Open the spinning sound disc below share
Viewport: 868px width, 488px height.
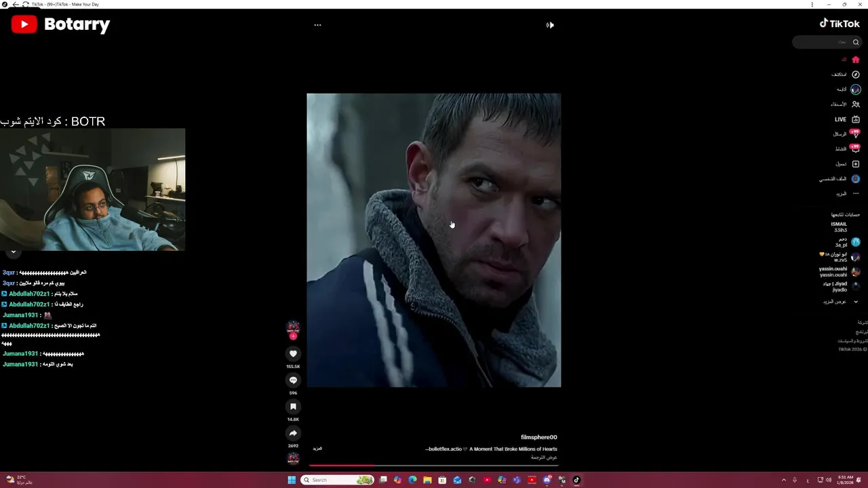[x=293, y=458]
